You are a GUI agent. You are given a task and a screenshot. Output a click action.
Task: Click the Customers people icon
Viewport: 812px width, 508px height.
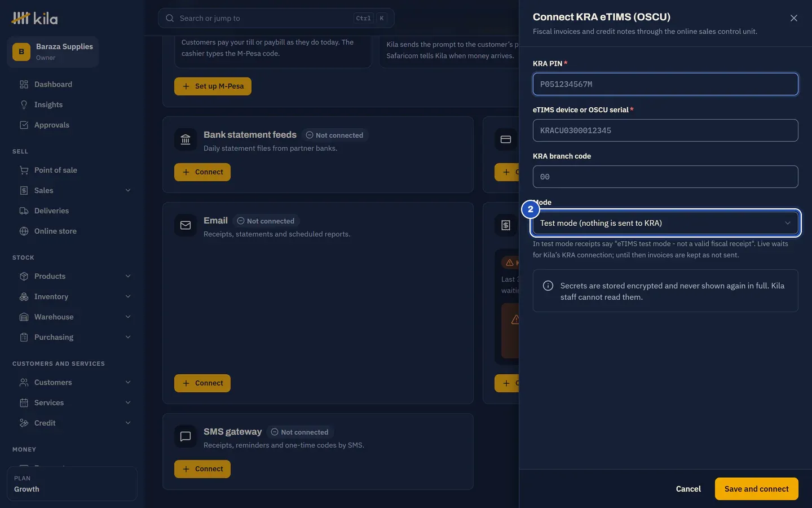click(x=24, y=382)
